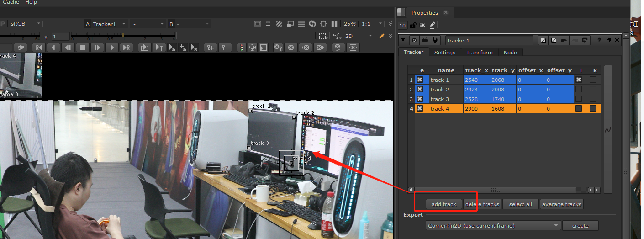
Task: Toggle the traffic light error display icon
Action: 242,48
